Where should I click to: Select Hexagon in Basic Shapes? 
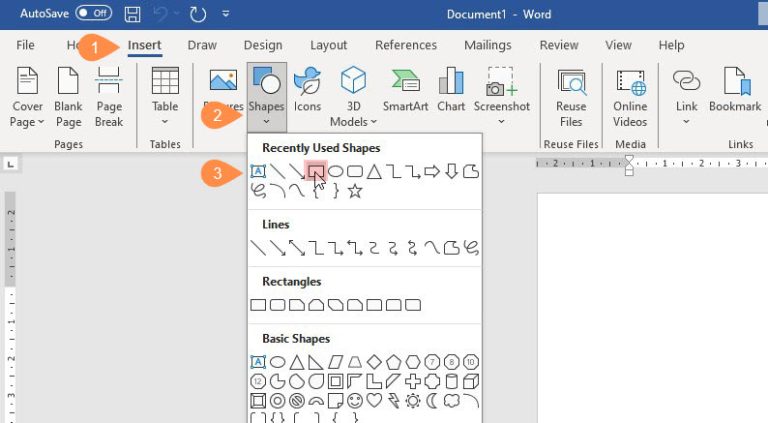(413, 362)
